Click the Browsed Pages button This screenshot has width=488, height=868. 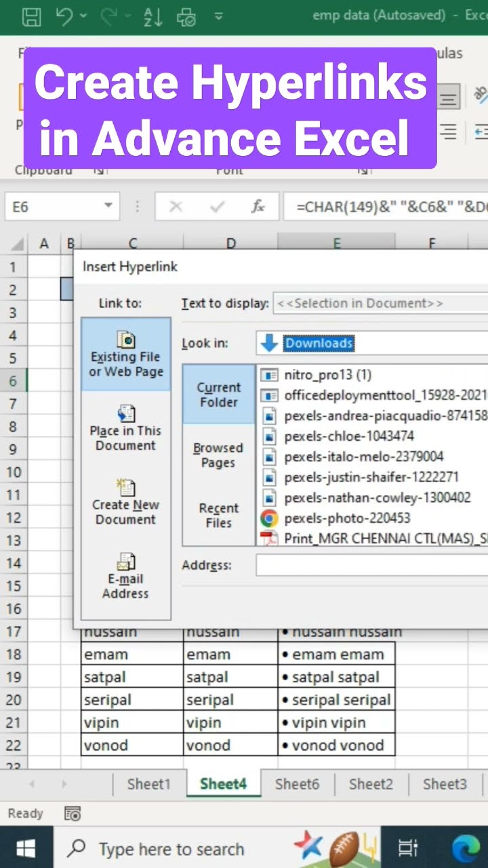pos(218,455)
